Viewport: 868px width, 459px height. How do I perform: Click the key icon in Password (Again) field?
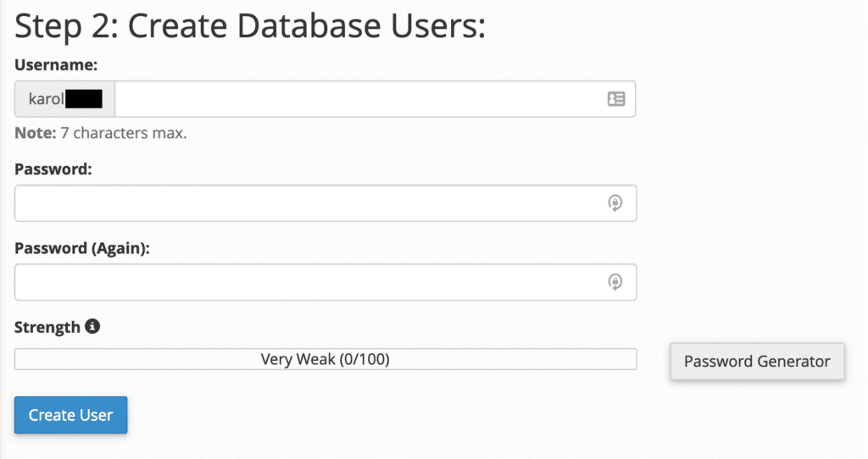click(x=616, y=282)
